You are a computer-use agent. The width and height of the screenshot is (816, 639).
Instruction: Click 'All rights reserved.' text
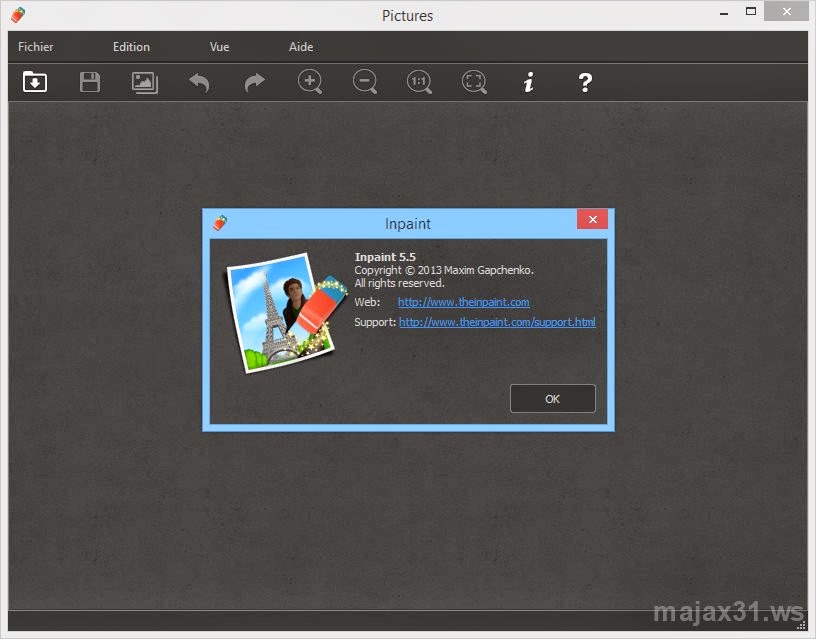coord(399,283)
